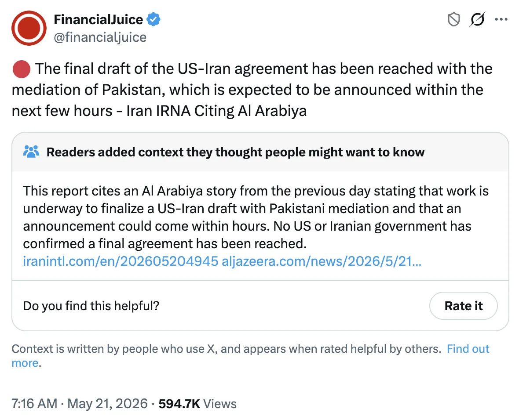This screenshot has width=519, height=420.
Task: Click the 'Context is written by people' text
Action: 227,348
